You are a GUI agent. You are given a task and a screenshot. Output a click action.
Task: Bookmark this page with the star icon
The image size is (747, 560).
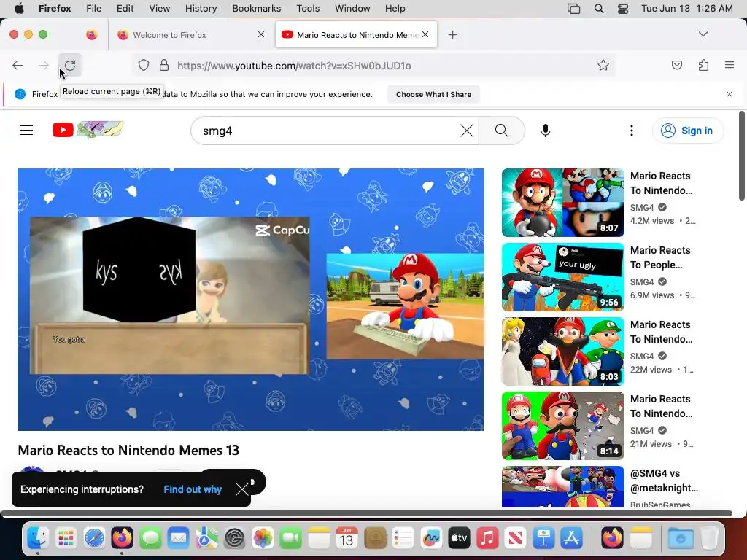coord(603,65)
